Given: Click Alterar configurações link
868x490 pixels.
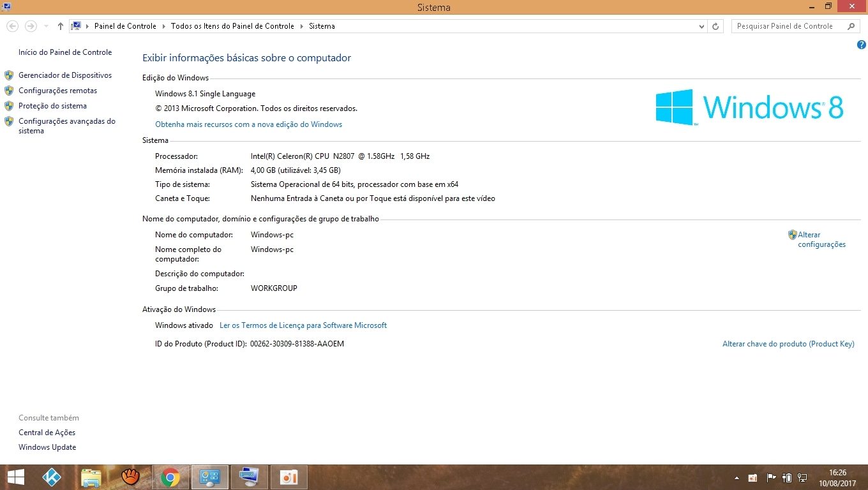Looking at the screenshot, I should click(x=821, y=239).
